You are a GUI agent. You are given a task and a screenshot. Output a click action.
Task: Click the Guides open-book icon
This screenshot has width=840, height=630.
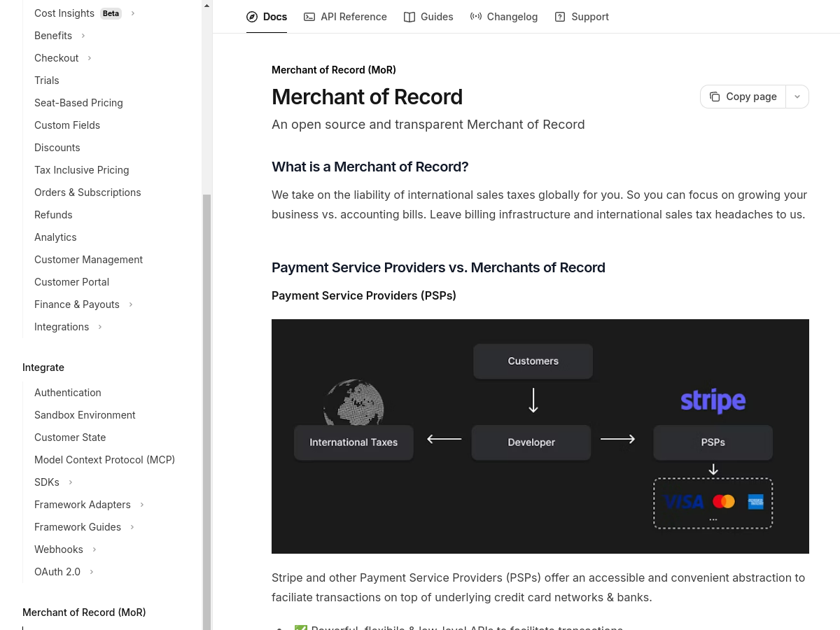coord(409,16)
